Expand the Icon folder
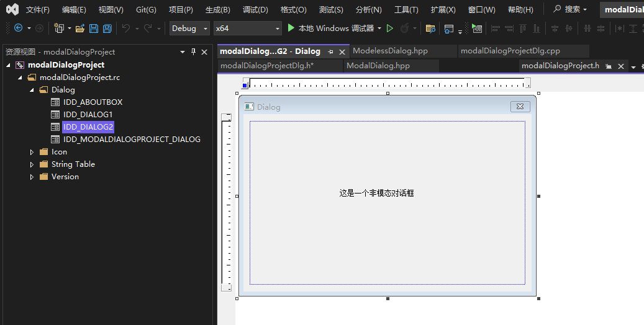 click(32, 152)
